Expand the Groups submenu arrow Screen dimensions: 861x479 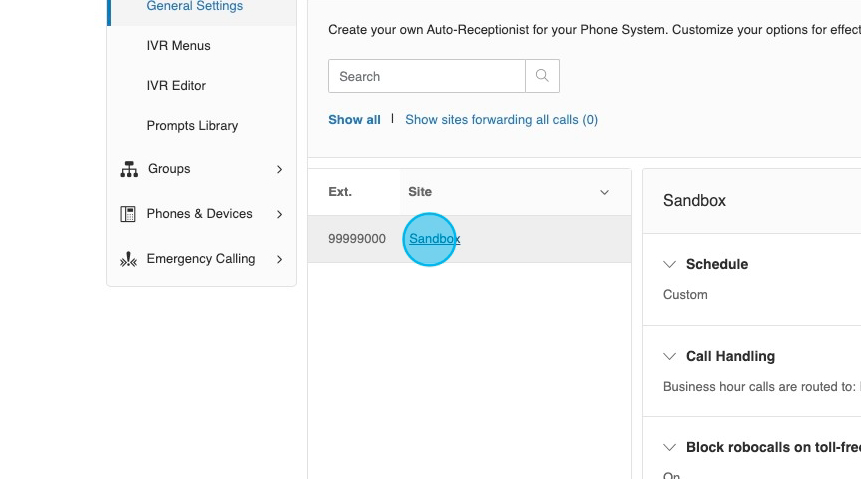279,170
